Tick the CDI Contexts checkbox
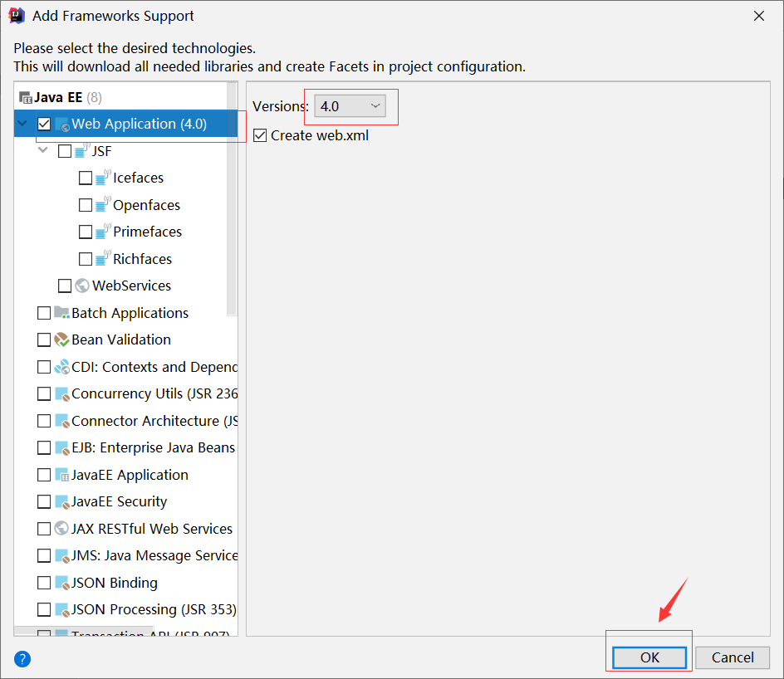Viewport: 784px width, 679px height. point(44,367)
